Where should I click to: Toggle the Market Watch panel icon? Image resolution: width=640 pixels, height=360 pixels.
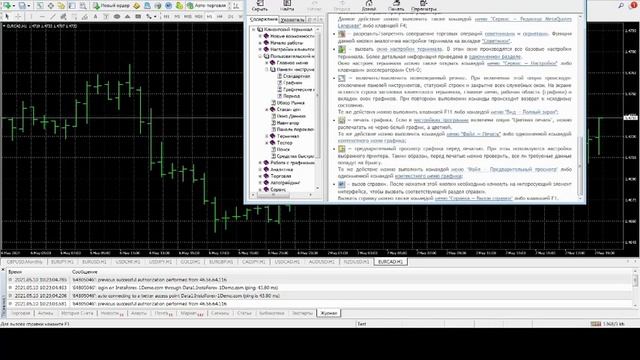point(40,6)
